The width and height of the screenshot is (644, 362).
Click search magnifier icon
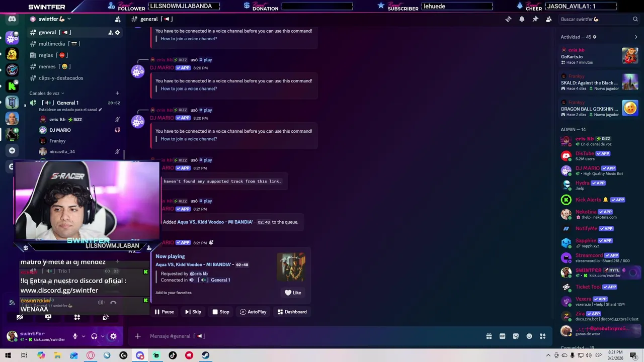(635, 19)
